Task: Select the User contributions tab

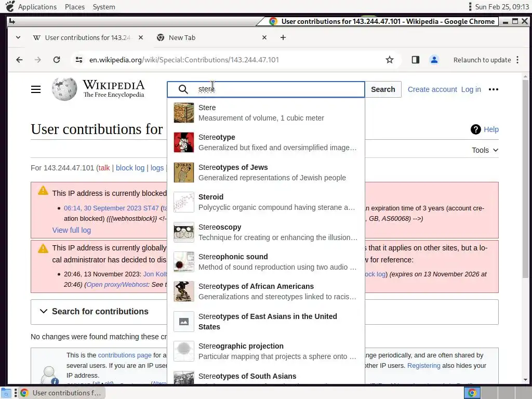Action: (87, 37)
